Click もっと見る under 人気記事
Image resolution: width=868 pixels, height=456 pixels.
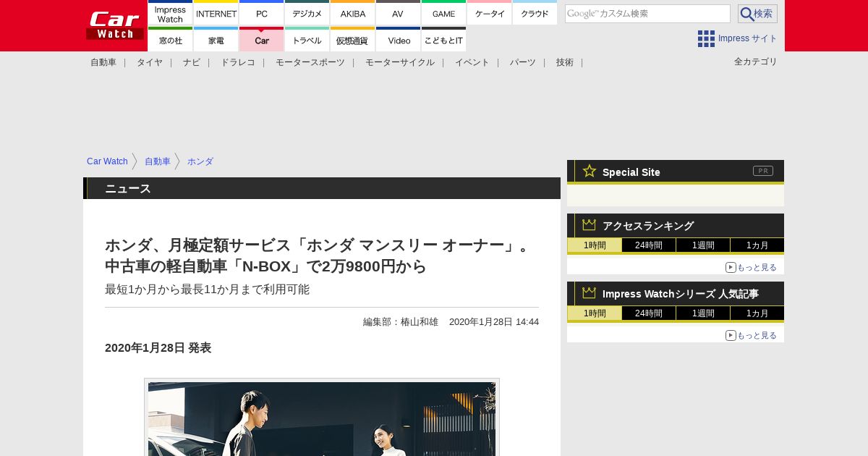(752, 335)
